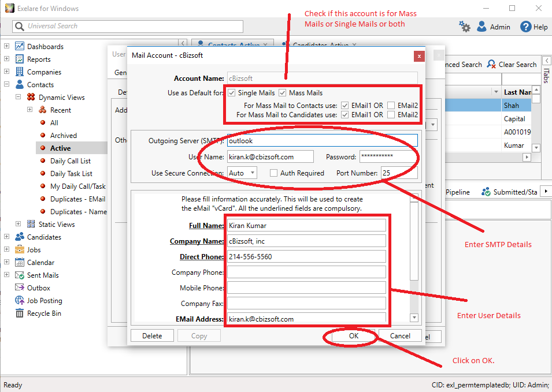Open the Daily Call List view
Viewport: 552px width, 392px height.
coord(71,160)
